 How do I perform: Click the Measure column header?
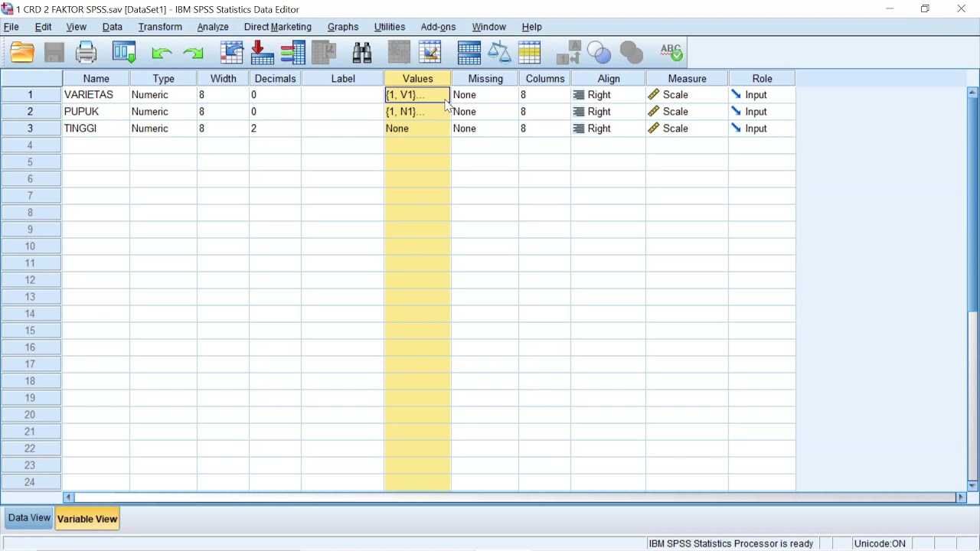(x=687, y=78)
